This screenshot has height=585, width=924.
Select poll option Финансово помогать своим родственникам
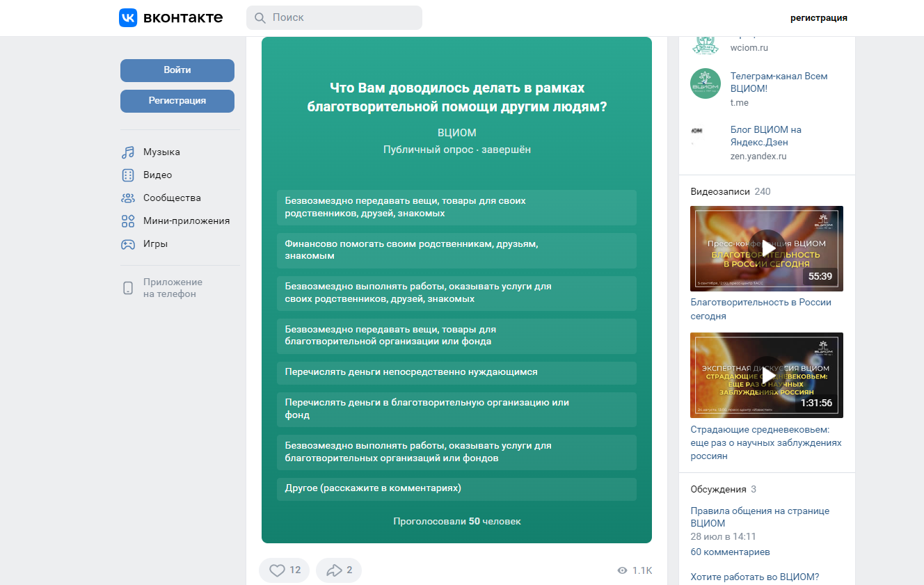pos(456,250)
